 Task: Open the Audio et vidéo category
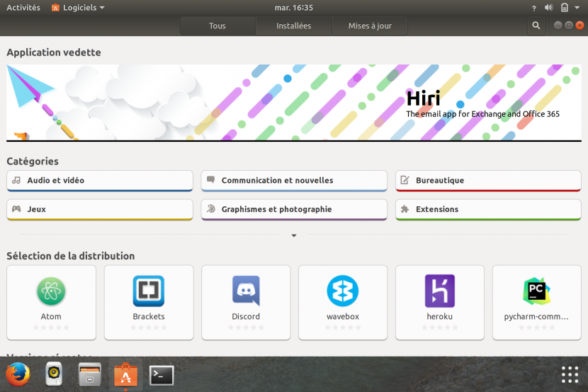(x=100, y=181)
